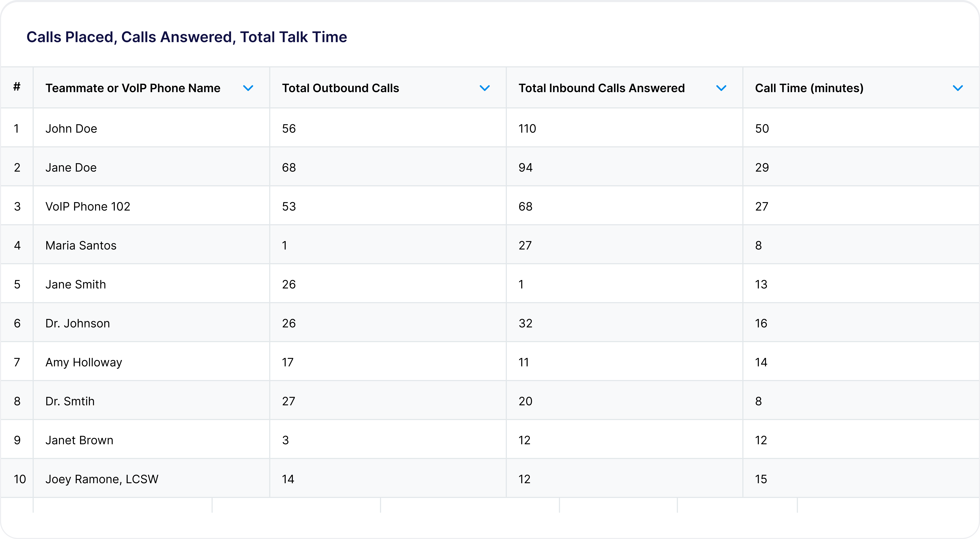
Task: Click Janet Brown's outbound calls value 3
Action: coord(285,440)
